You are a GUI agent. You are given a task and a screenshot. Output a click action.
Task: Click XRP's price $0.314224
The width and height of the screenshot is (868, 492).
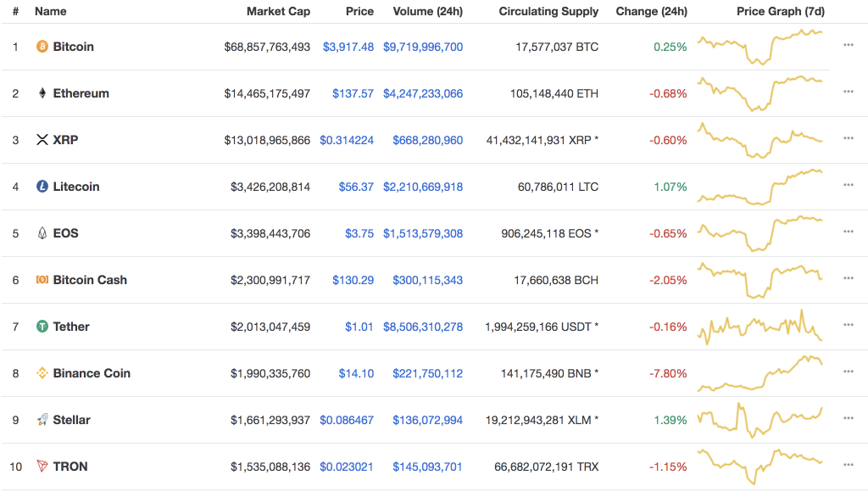point(347,140)
